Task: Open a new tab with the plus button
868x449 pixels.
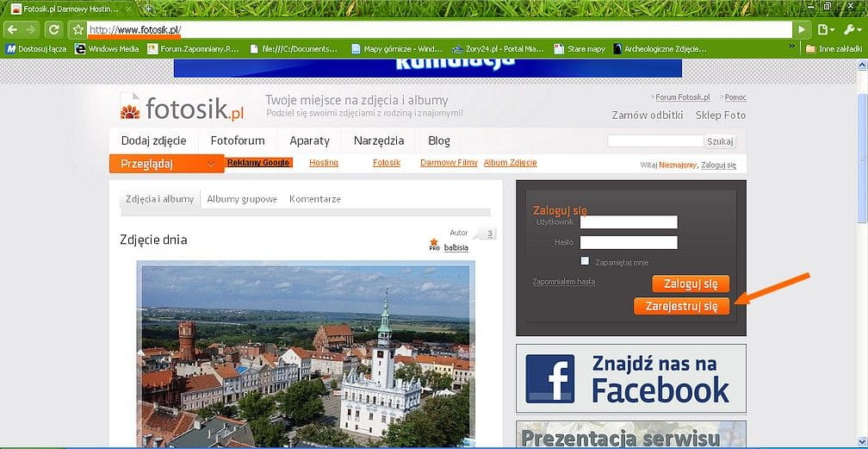Action: click(148, 9)
